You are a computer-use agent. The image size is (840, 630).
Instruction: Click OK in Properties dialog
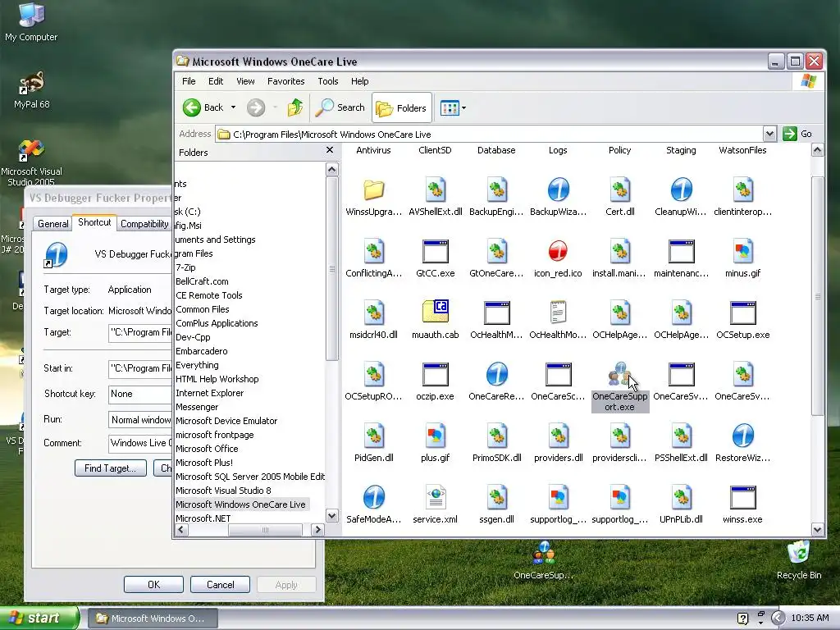(153, 584)
